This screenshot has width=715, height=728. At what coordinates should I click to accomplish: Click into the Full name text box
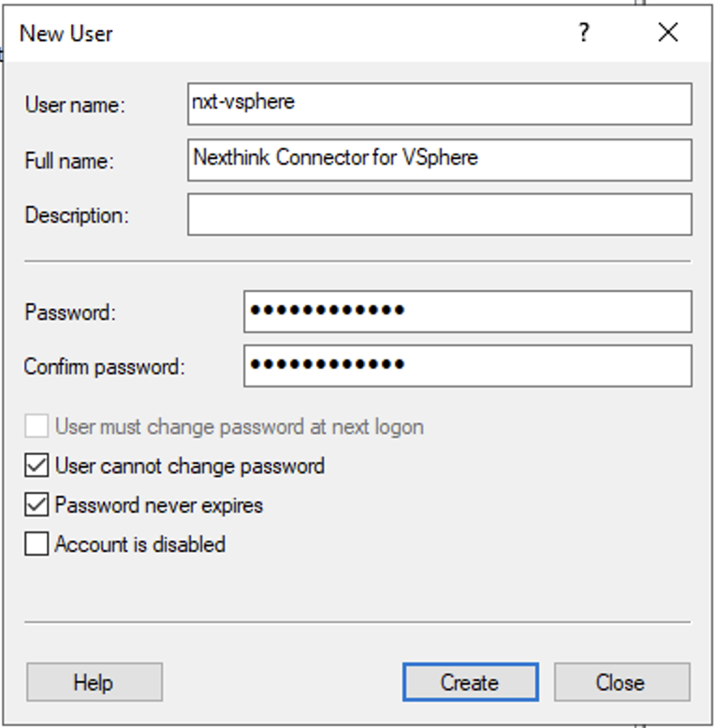coord(439,159)
